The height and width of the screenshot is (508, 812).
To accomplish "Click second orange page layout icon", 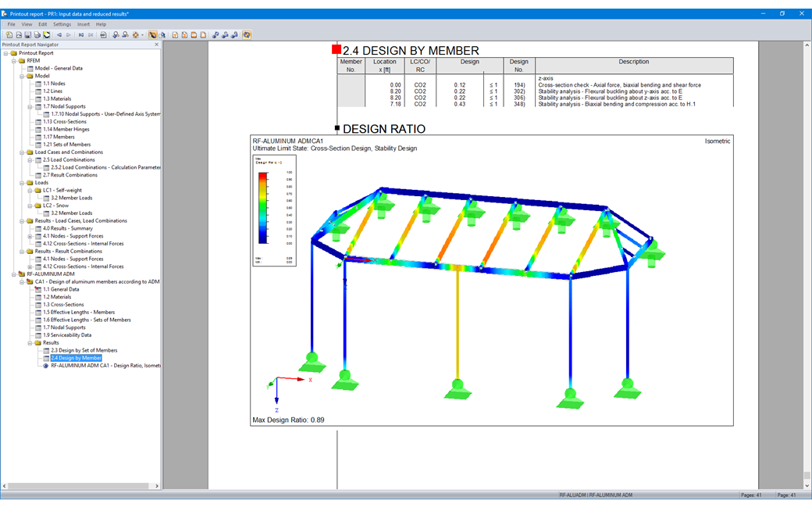I will 184,34.
